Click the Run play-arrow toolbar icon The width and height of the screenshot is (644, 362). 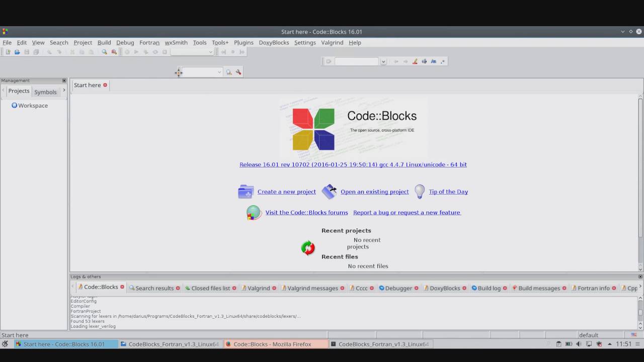(136, 52)
